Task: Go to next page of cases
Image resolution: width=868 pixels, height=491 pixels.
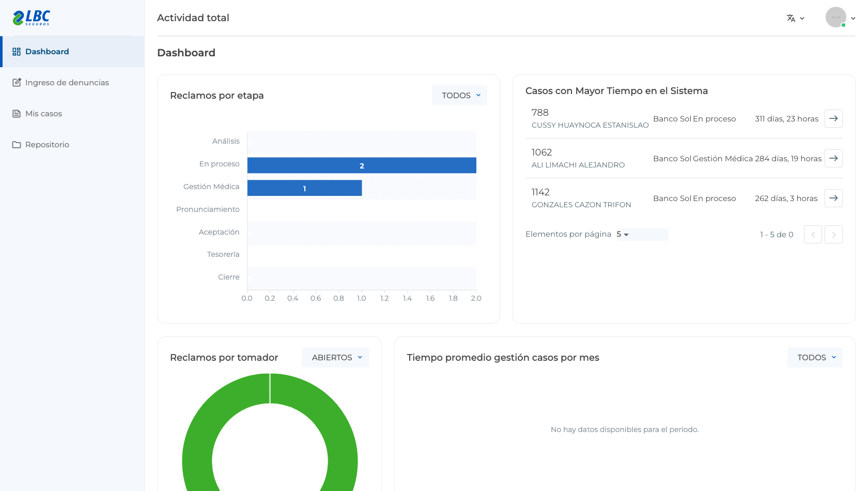Action: pyautogui.click(x=833, y=234)
